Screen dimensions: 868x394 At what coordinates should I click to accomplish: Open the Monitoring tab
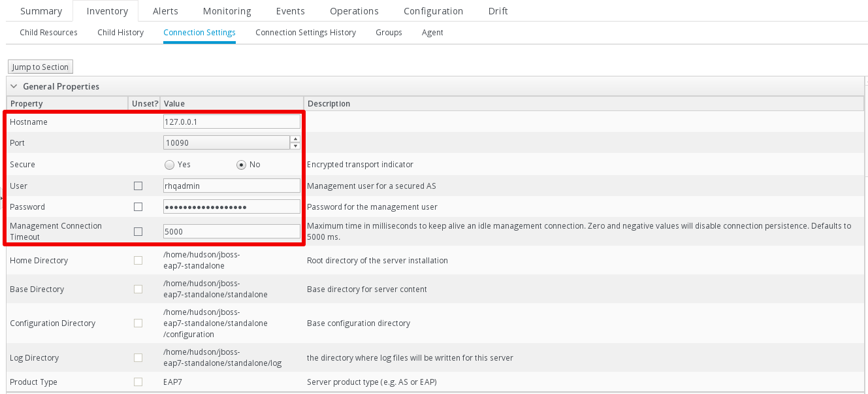(x=227, y=11)
